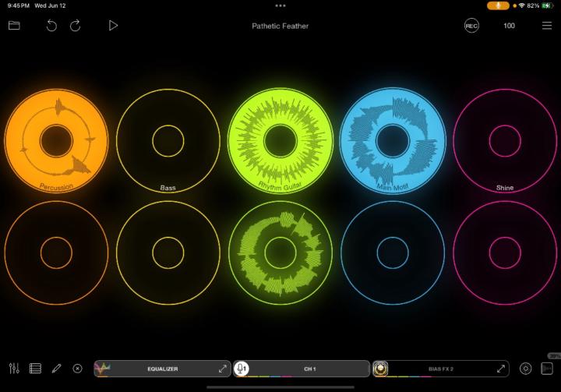This screenshot has width=561, height=392.
Task: Tap the empty pink loop below Shine
Action: point(505,253)
